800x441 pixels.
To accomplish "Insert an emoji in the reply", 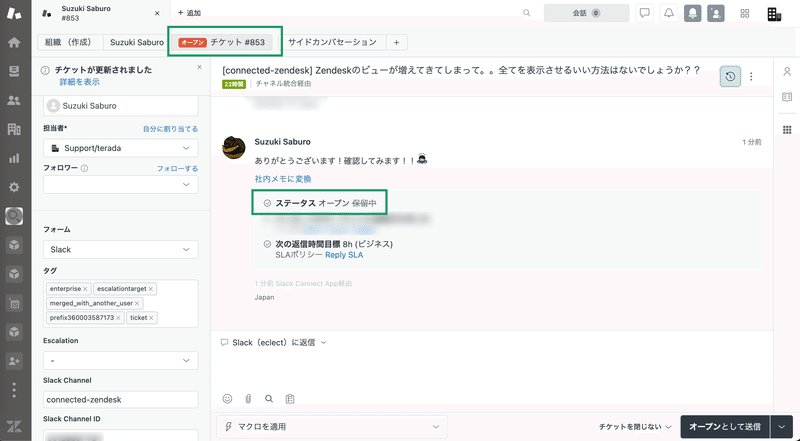I will 228,399.
